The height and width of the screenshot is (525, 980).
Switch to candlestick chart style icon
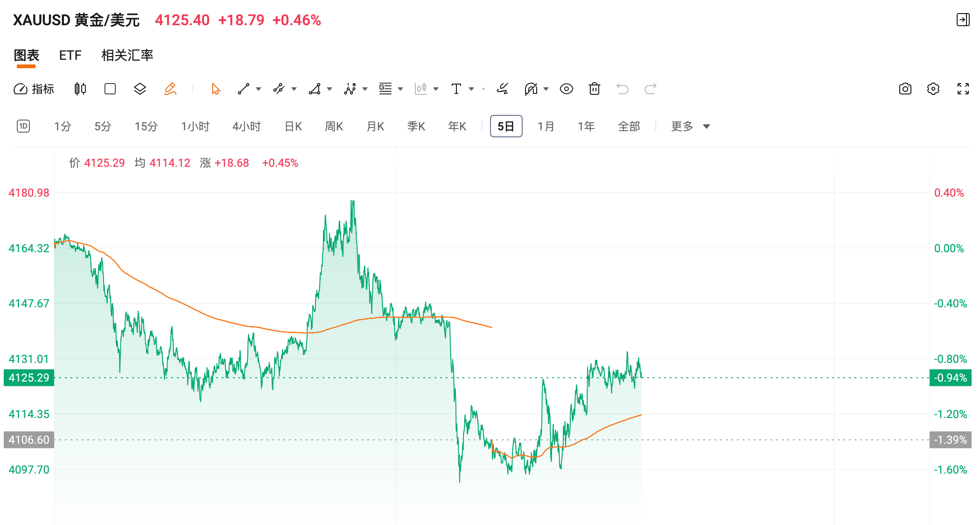[80, 89]
